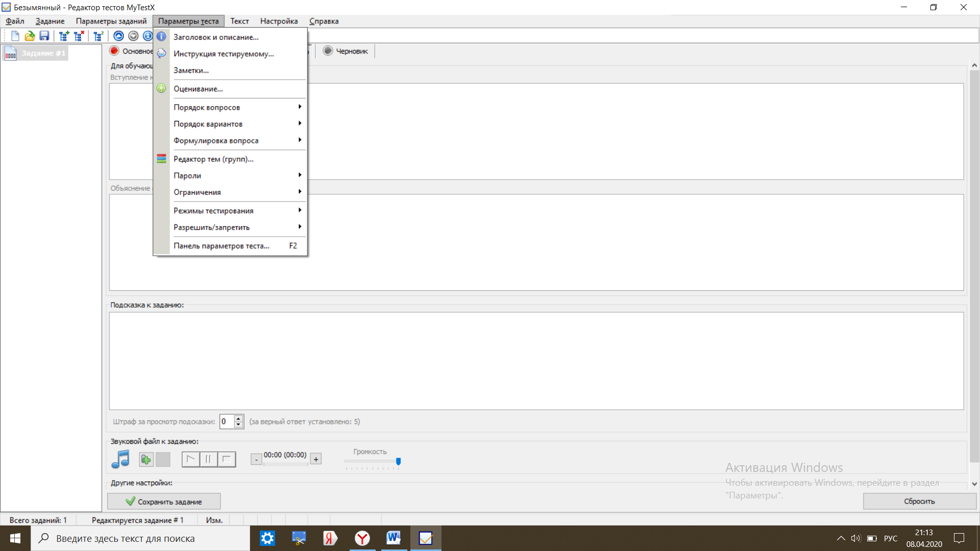
Task: Click the colored bars icon beside Редактор тем
Action: pos(161,159)
